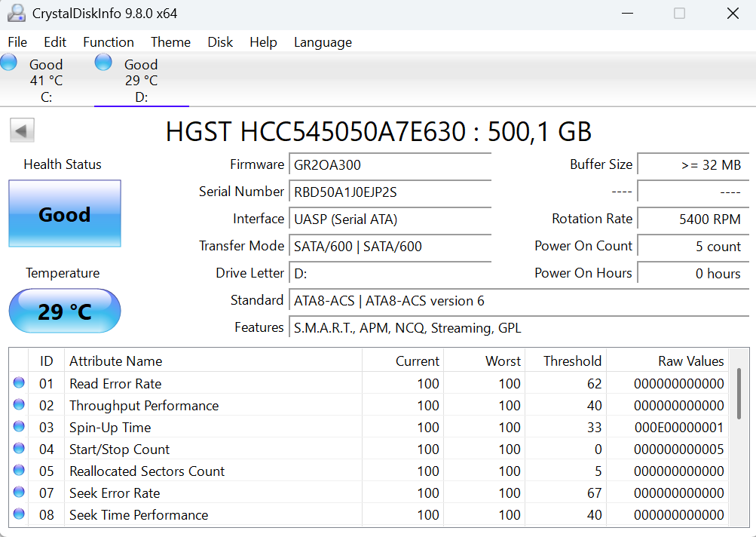Open the Function menu
The image size is (756, 537).
(109, 42)
